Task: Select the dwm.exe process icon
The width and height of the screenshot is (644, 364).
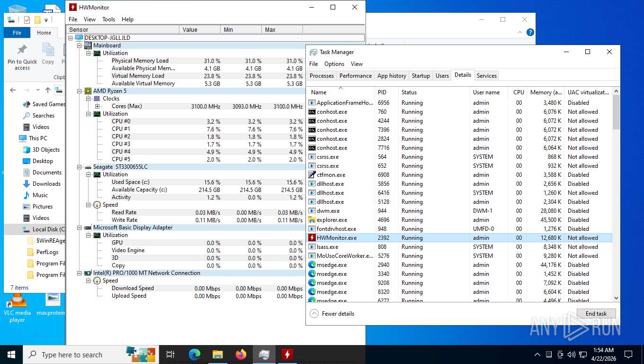Action: [312, 211]
